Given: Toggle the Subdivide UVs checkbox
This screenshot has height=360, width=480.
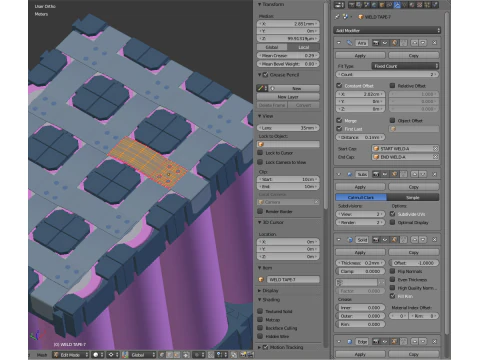Looking at the screenshot, I should click(x=392, y=214).
